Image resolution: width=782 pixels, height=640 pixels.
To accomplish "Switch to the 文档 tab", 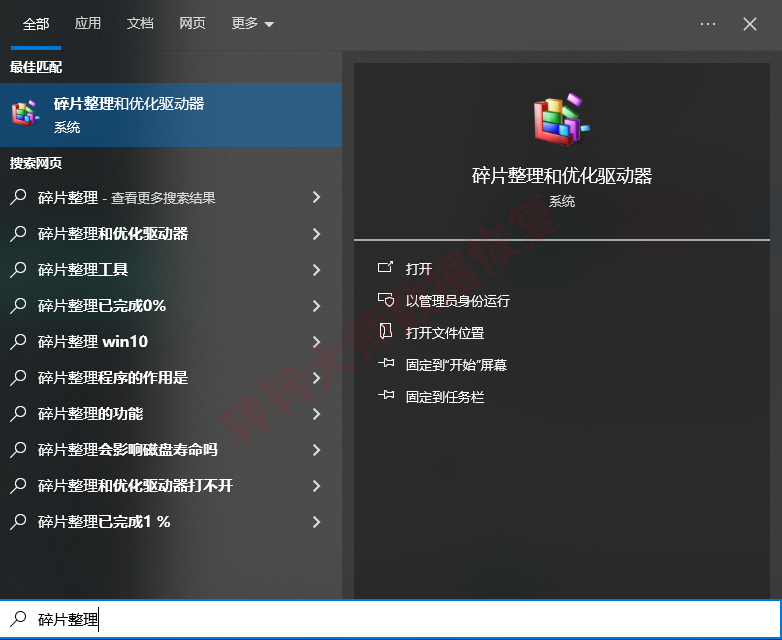I will coord(140,23).
